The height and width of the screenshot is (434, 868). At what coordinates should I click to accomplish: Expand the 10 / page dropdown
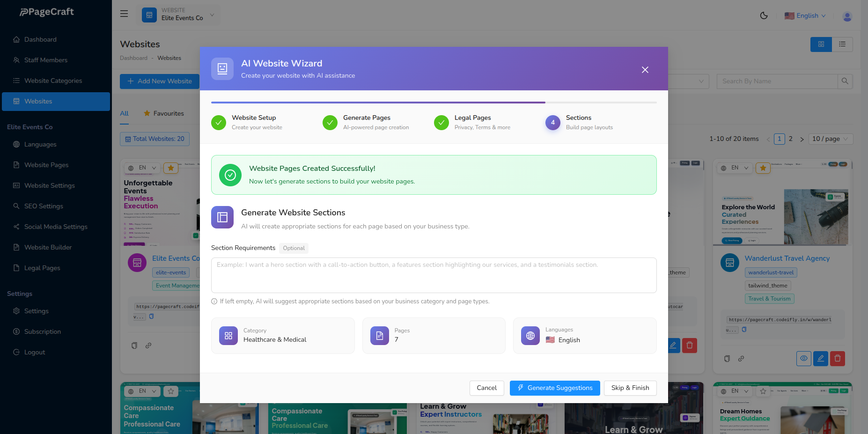click(x=831, y=139)
